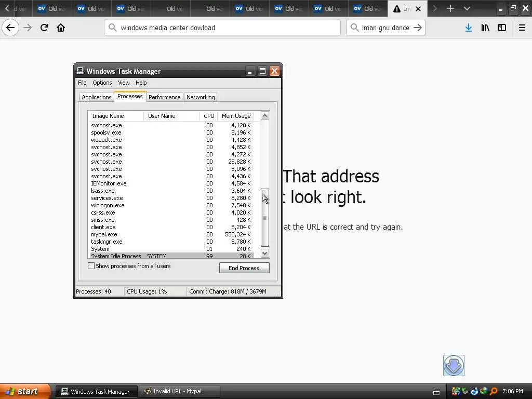Select the wuauclt.exe process row
The height and width of the screenshot is (399, 532).
(171, 140)
